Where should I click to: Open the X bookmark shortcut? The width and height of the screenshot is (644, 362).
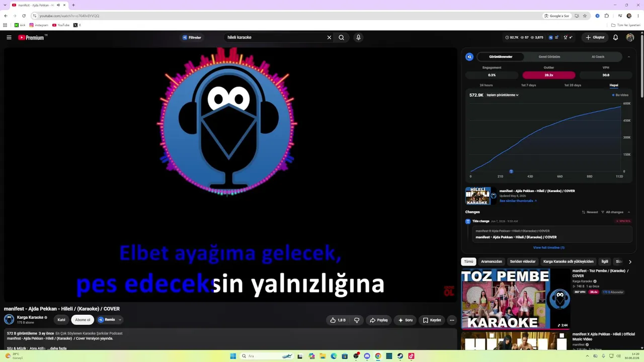click(77, 25)
